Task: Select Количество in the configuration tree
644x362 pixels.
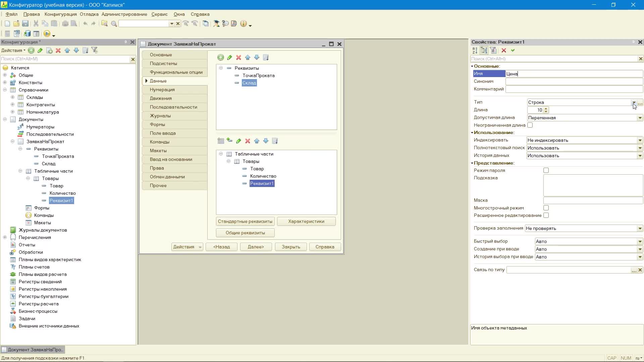Action: [63, 193]
